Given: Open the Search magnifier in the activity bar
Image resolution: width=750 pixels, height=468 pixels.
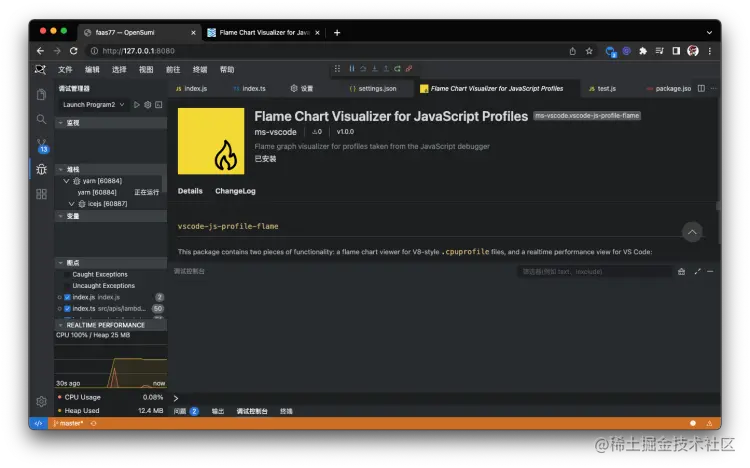Looking at the screenshot, I should pos(42,119).
